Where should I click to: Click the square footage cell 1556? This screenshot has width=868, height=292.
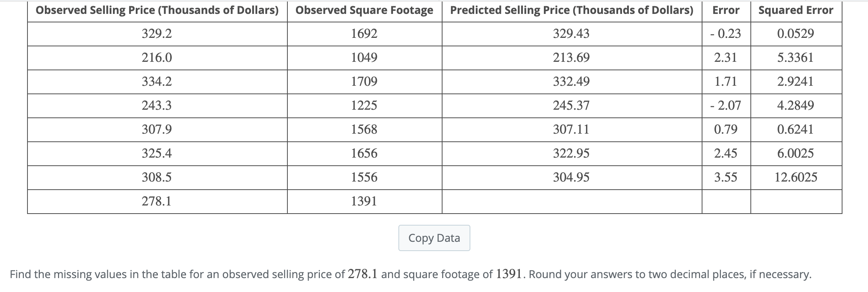364,177
